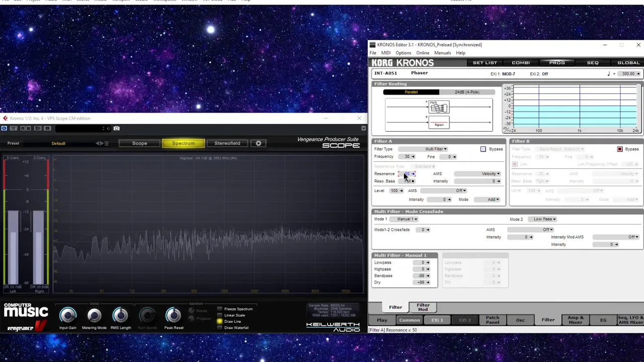
Task: Click the RMS Length knob
Action: tap(120, 315)
